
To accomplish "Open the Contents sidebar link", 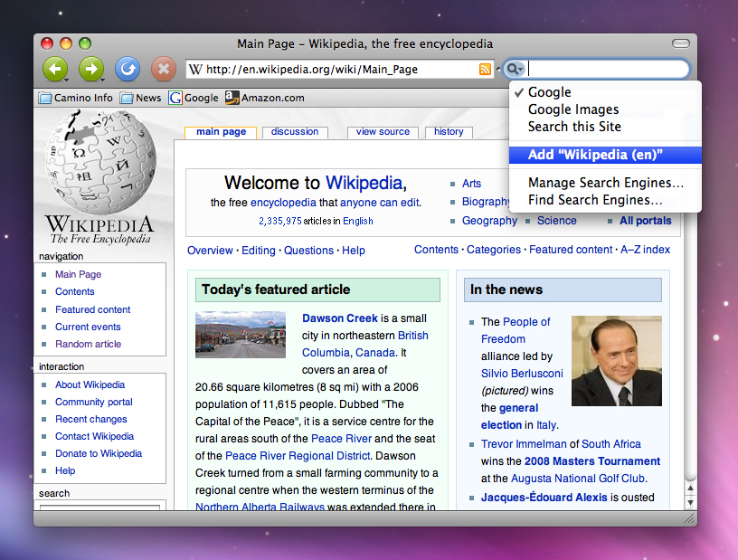I will (x=75, y=292).
